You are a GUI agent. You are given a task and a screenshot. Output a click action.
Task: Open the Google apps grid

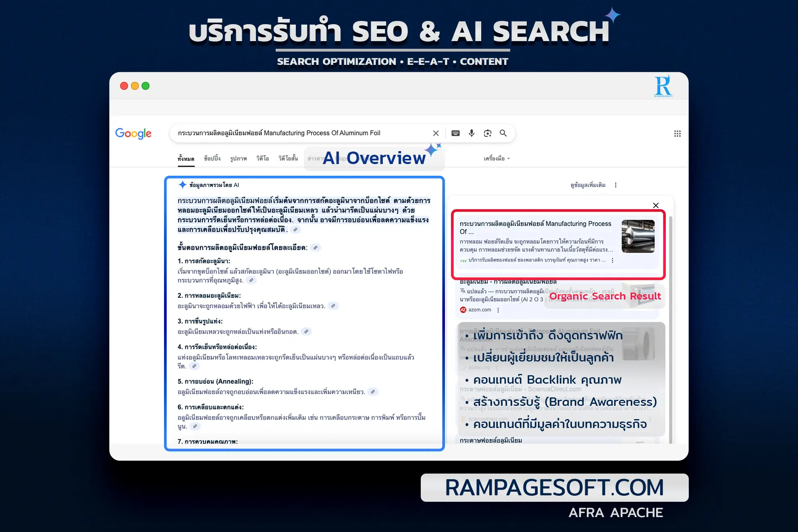pos(677,133)
